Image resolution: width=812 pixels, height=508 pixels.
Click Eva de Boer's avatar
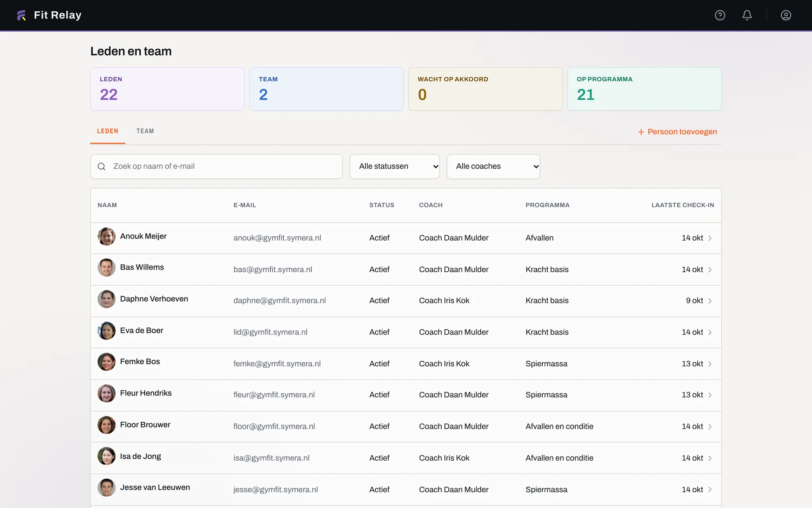coord(106,331)
